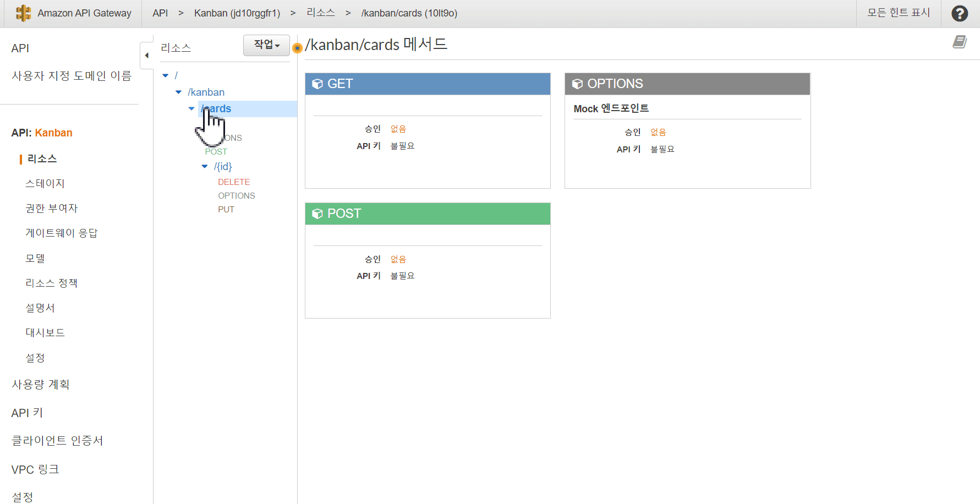Click the /kanban/cards (10lt9o) breadcrumb
980x504 pixels.
409,13
